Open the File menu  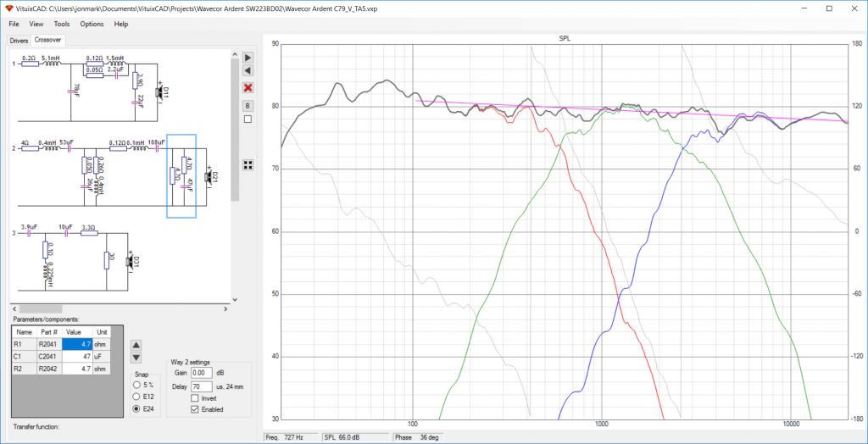tap(14, 24)
